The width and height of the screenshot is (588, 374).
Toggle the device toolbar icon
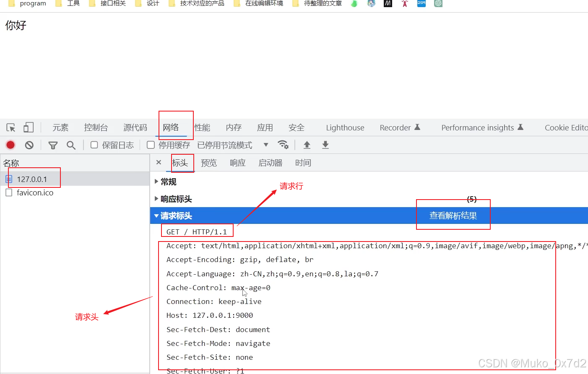coord(29,127)
